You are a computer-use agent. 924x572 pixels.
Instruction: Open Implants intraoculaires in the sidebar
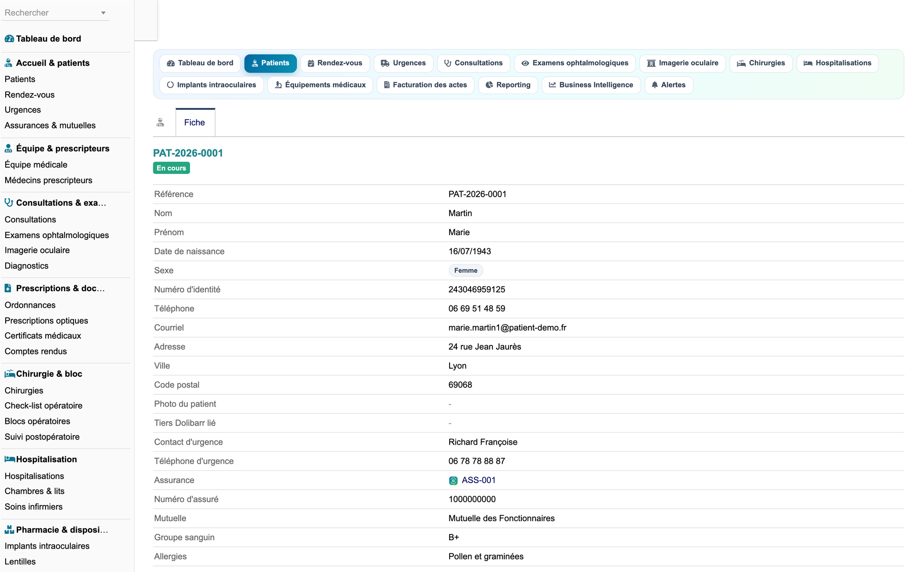coord(47,546)
